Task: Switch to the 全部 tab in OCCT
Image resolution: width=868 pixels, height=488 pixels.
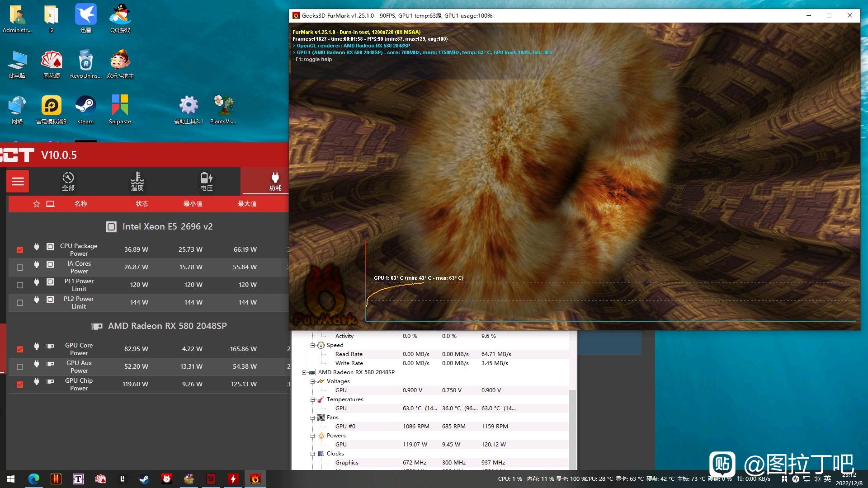Action: coord(68,181)
